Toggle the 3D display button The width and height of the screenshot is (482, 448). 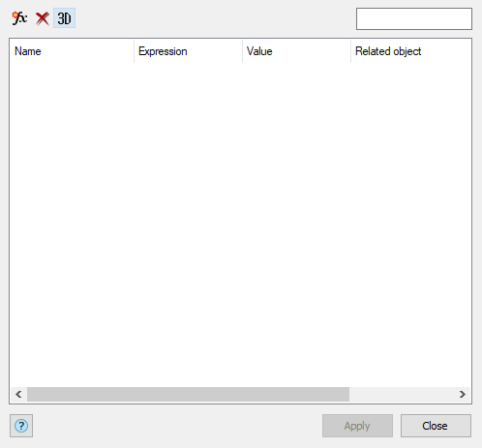tap(64, 18)
